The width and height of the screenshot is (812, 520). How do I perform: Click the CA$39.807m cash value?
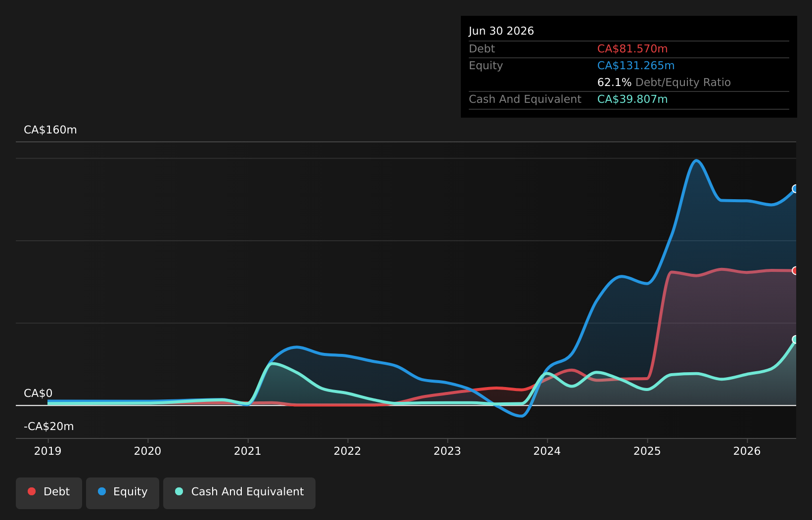click(632, 99)
